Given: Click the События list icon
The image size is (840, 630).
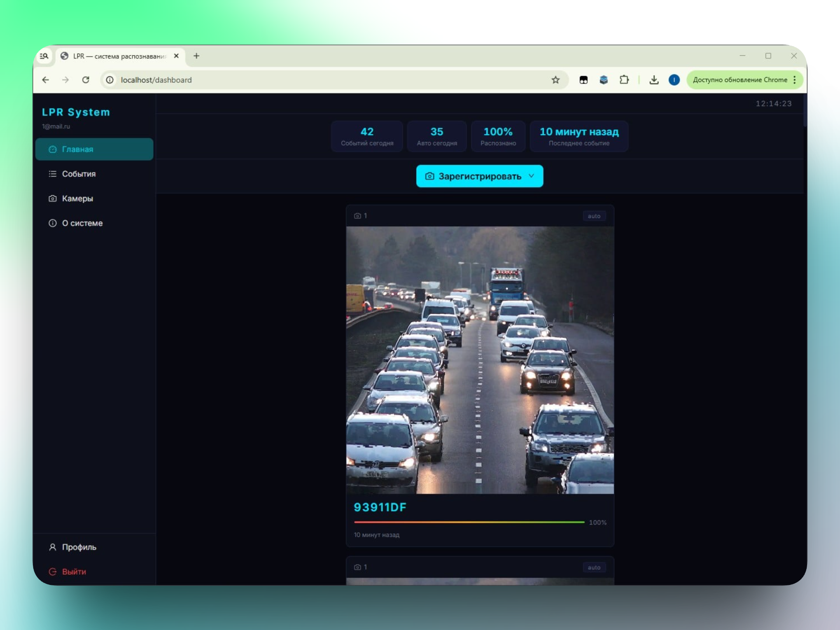Looking at the screenshot, I should pyautogui.click(x=52, y=174).
